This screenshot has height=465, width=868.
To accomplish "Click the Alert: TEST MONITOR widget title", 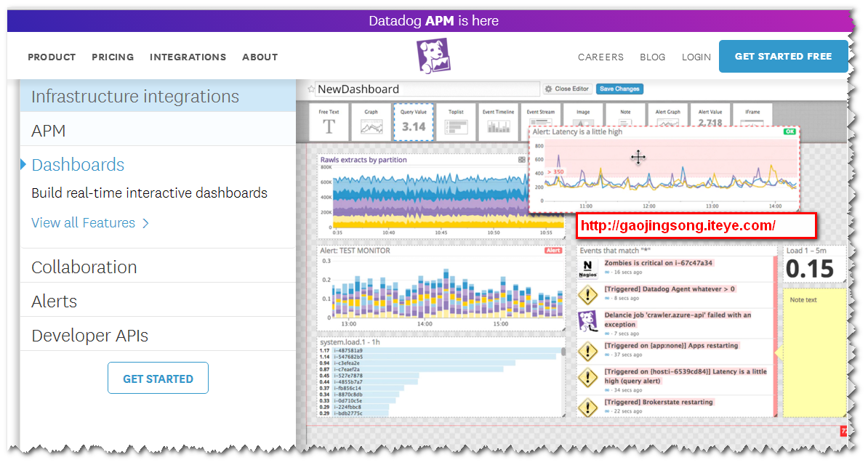I will coord(355,251).
